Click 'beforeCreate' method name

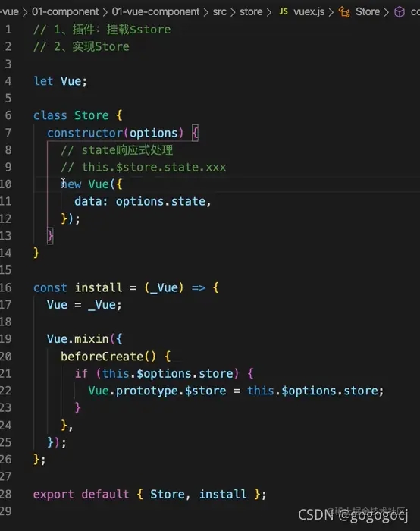[x=102, y=357]
